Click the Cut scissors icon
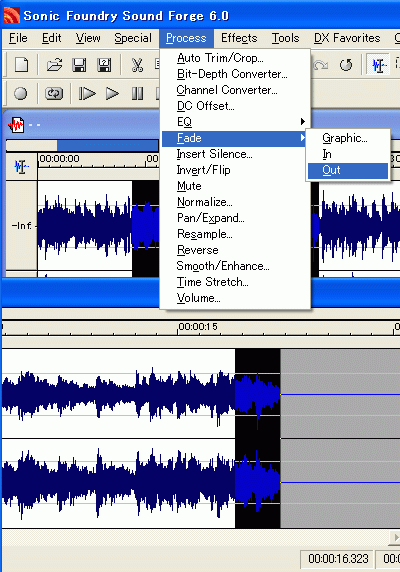The image size is (400, 572). [x=137, y=65]
